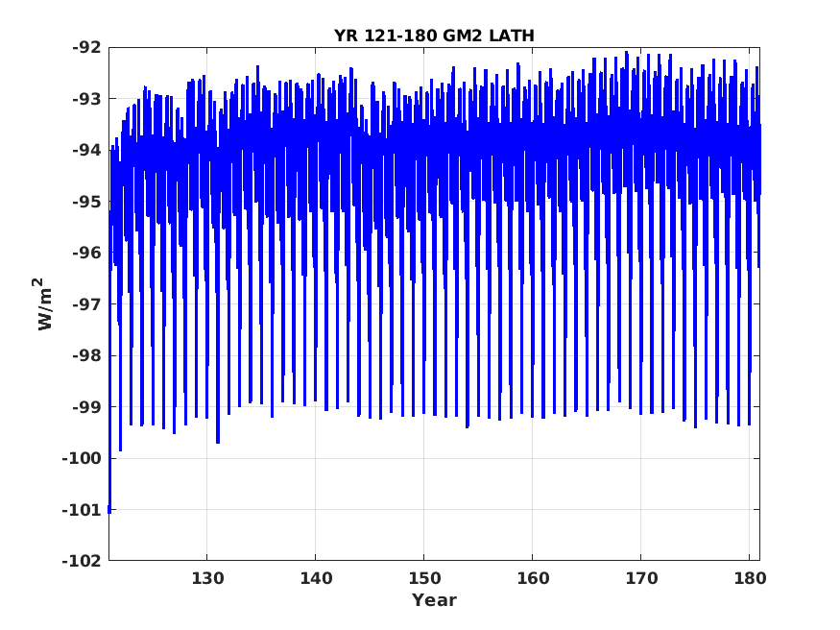This screenshot has width=840, height=630.
Task: Click the y-axis tick label '-93'
Action: click(86, 99)
